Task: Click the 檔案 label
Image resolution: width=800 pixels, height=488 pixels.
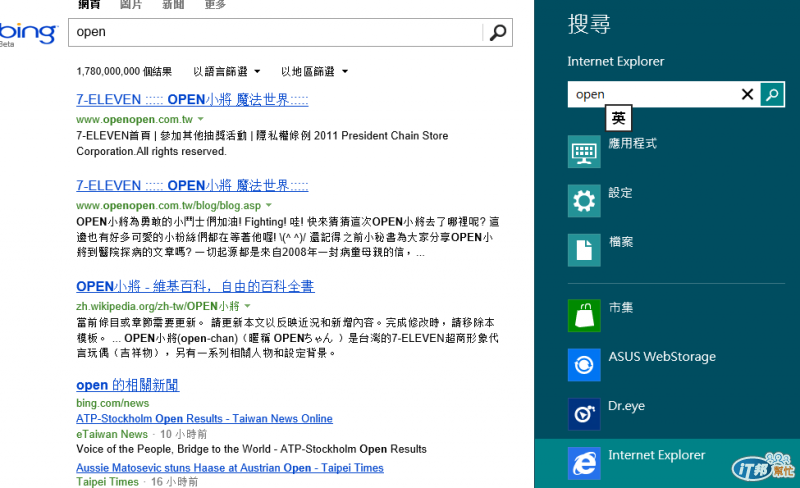Action: tap(621, 242)
